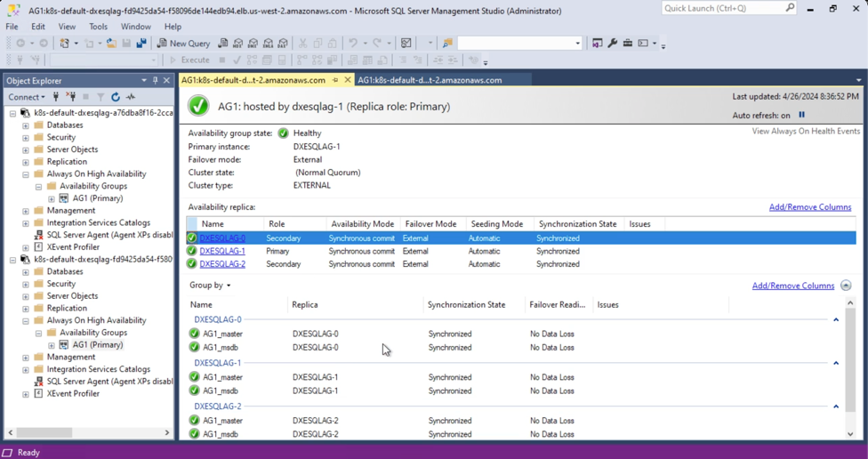
Task: Refresh the Object Explorer tree
Action: click(115, 97)
